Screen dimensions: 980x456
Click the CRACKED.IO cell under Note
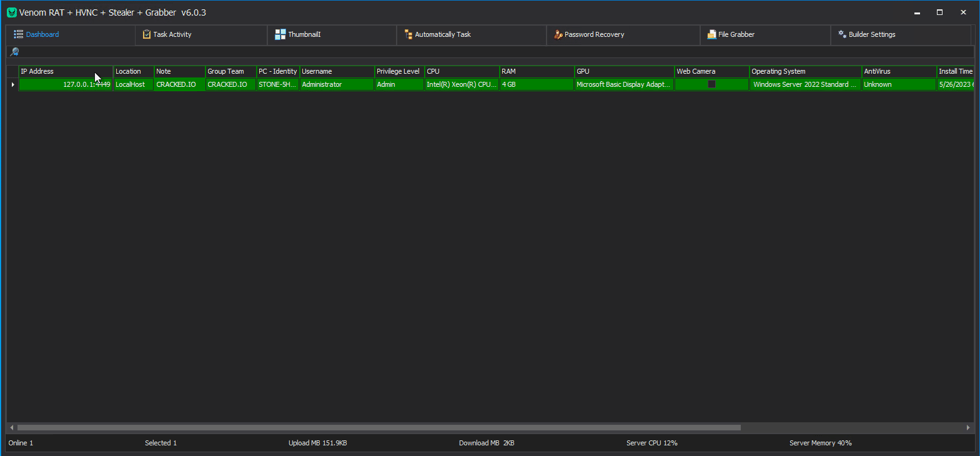[179, 84]
